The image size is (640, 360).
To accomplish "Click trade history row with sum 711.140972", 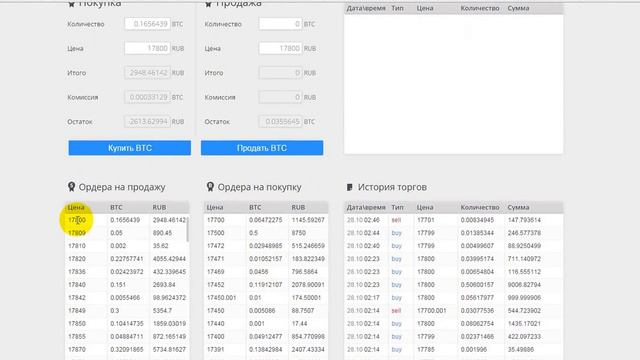I will [453, 259].
